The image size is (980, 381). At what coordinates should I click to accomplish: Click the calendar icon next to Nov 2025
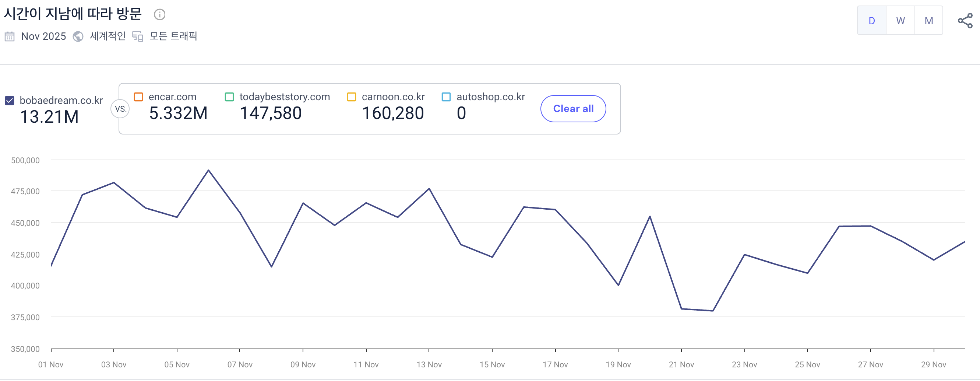coord(10,36)
